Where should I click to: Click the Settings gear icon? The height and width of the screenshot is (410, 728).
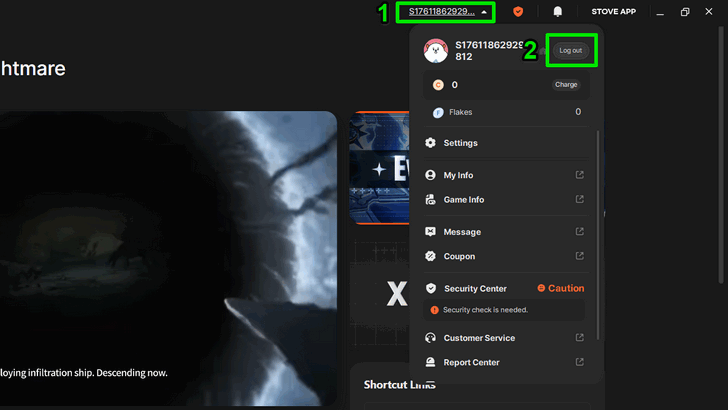point(431,143)
